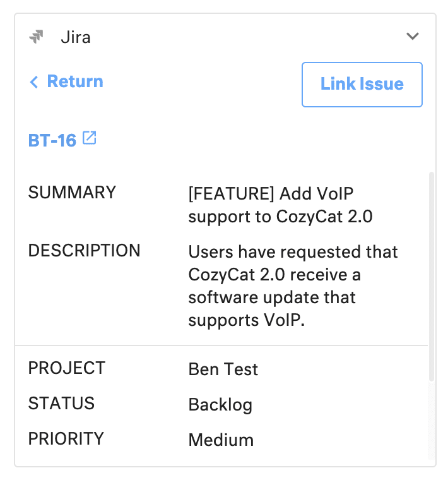Image resolution: width=448 pixels, height=480 pixels.
Task: Go back using the Return link
Action: 74,81
